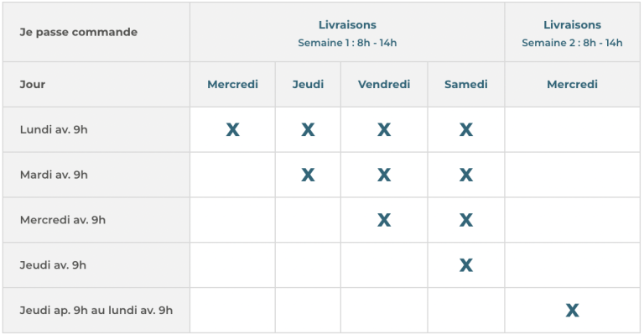The image size is (644, 335).
Task: Click the 'Livraisons Semaine 2 : 8h - 14h' header
Action: [572, 32]
